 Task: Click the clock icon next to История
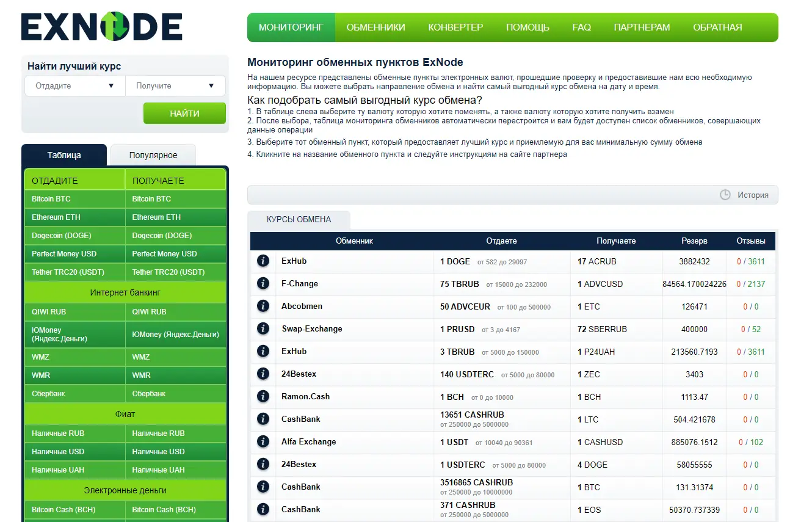725,195
